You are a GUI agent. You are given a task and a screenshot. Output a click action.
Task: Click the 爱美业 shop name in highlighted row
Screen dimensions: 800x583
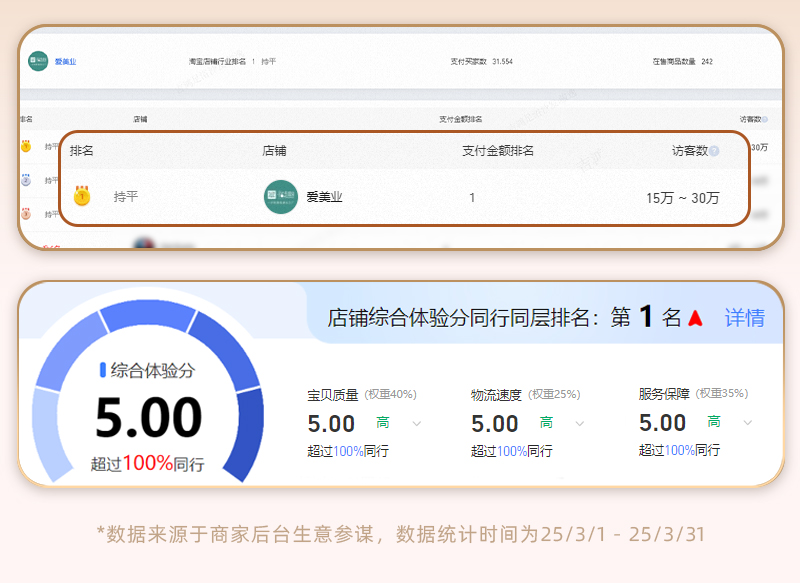click(324, 197)
